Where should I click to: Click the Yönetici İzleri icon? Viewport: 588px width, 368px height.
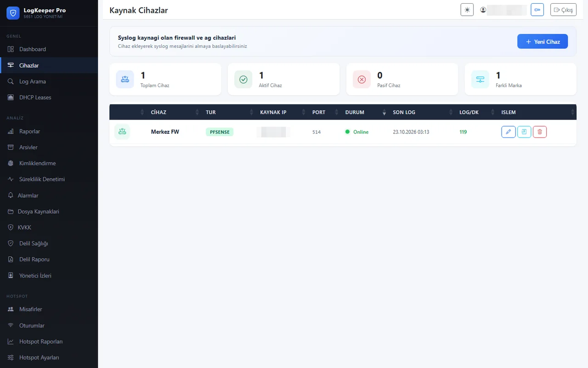click(11, 276)
